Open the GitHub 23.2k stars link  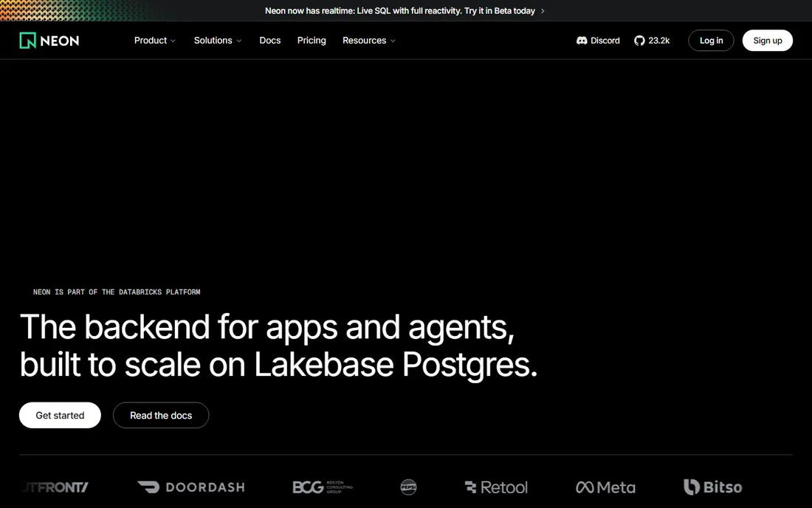652,41
